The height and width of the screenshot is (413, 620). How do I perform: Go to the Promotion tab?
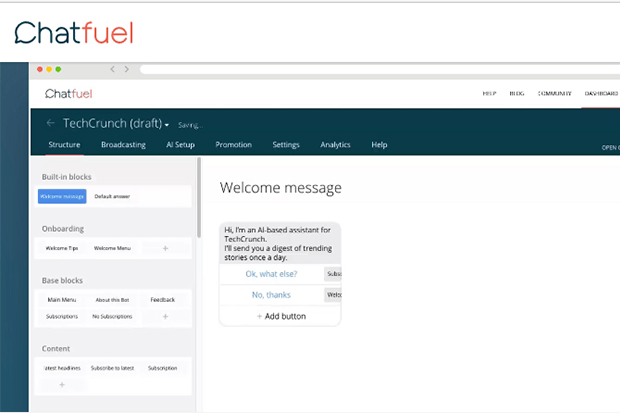click(x=233, y=145)
